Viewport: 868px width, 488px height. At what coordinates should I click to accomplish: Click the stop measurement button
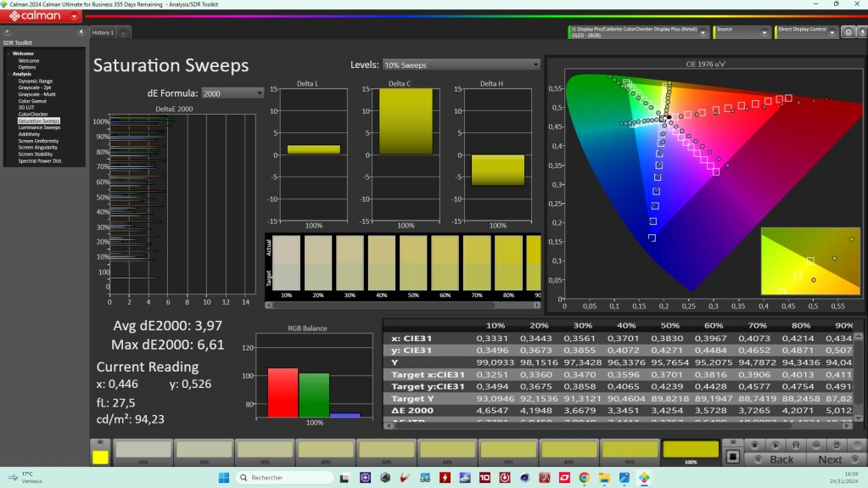point(754,445)
